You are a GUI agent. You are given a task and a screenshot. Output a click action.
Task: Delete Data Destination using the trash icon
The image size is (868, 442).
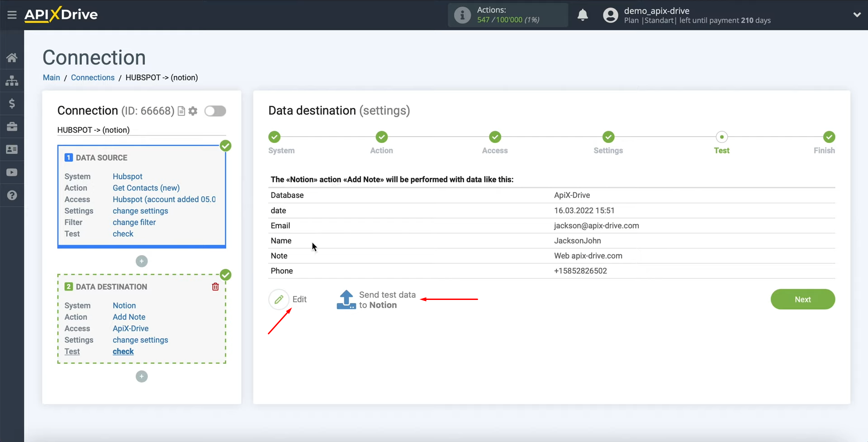pos(215,286)
